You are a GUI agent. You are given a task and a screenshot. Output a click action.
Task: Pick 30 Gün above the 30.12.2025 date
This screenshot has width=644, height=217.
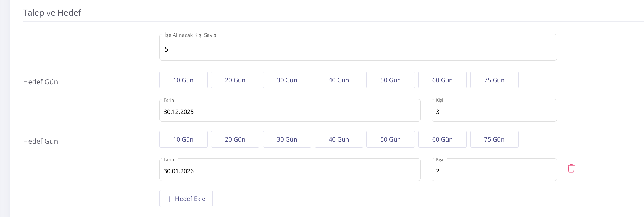[x=287, y=80]
